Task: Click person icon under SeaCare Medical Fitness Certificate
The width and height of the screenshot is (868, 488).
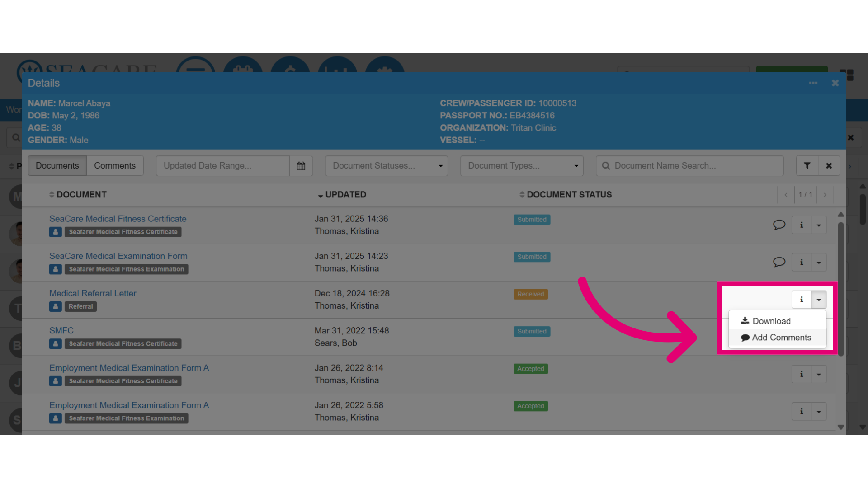Action: pos(55,232)
